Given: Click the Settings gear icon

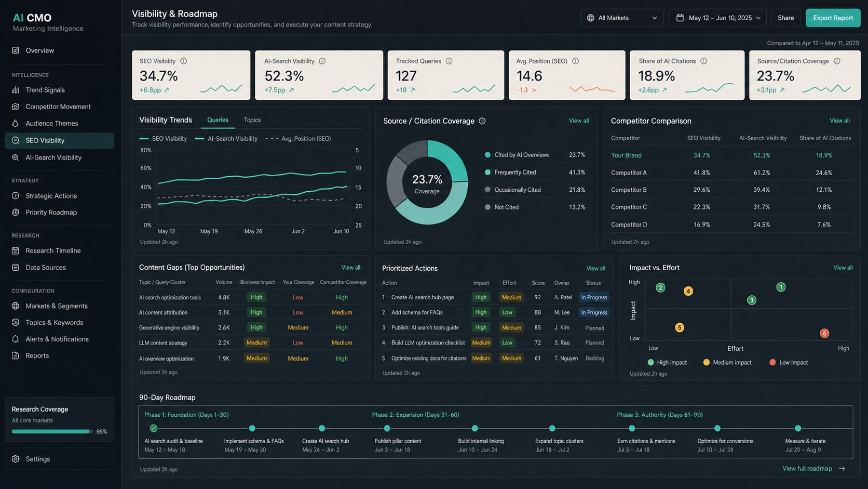Looking at the screenshot, I should pos(16,459).
